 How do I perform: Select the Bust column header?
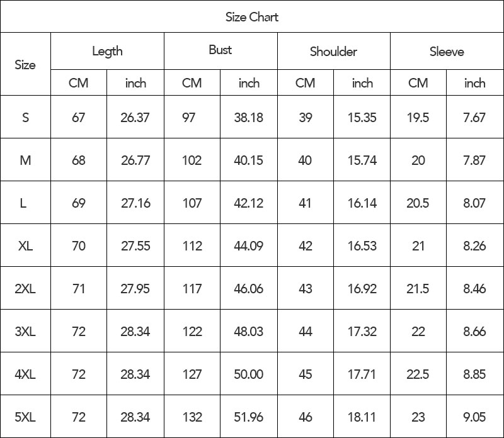tap(220, 50)
